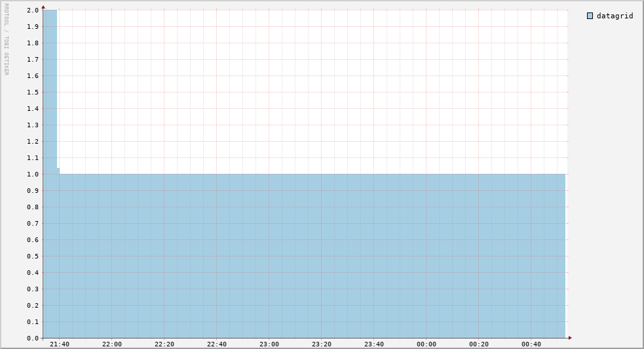The image size is (644, 349).
Task: Click the 2.0 value on y-axis
Action: coord(33,10)
